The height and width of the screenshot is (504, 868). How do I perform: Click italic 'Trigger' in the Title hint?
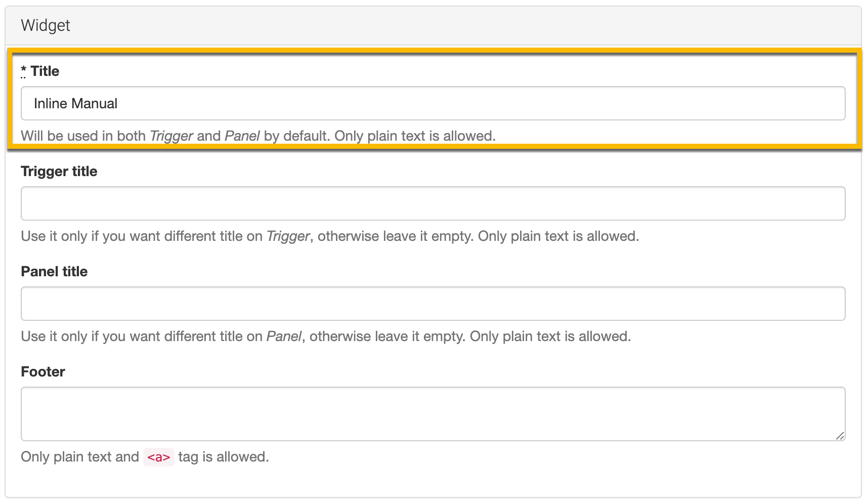click(171, 136)
